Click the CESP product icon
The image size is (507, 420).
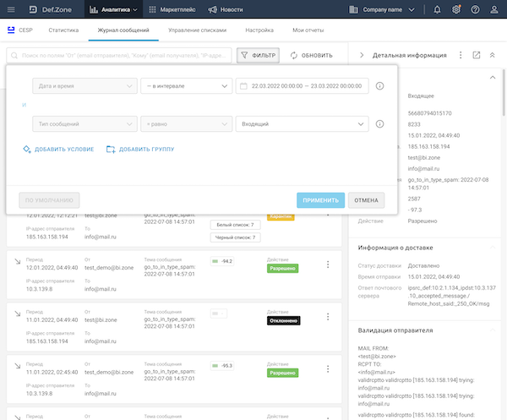click(x=11, y=30)
